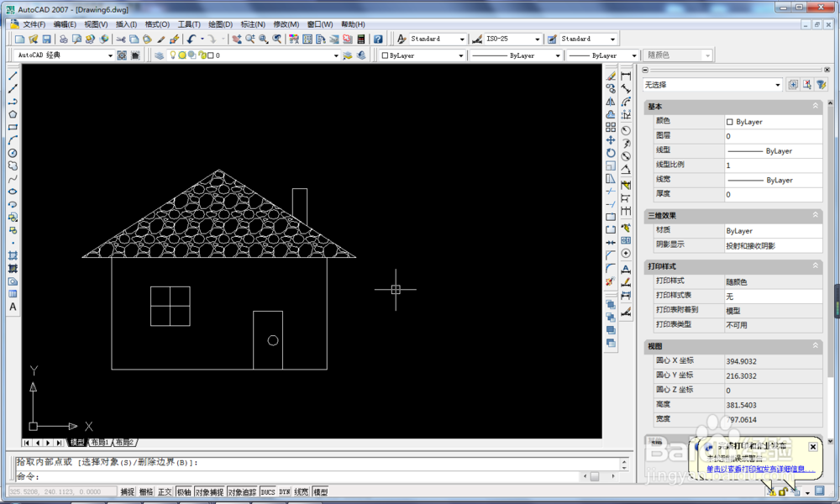The height and width of the screenshot is (504, 840).
Task: Toggle the 栅格 grid display
Action: [x=146, y=491]
